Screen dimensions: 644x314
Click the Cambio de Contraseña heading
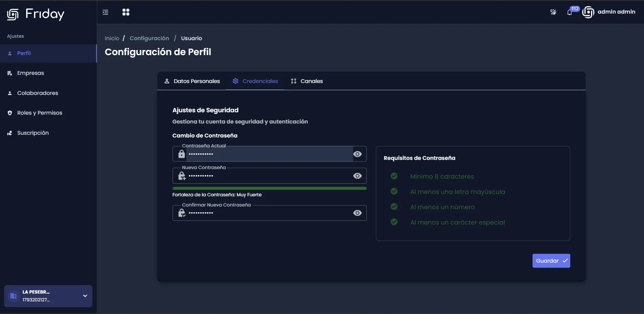205,135
